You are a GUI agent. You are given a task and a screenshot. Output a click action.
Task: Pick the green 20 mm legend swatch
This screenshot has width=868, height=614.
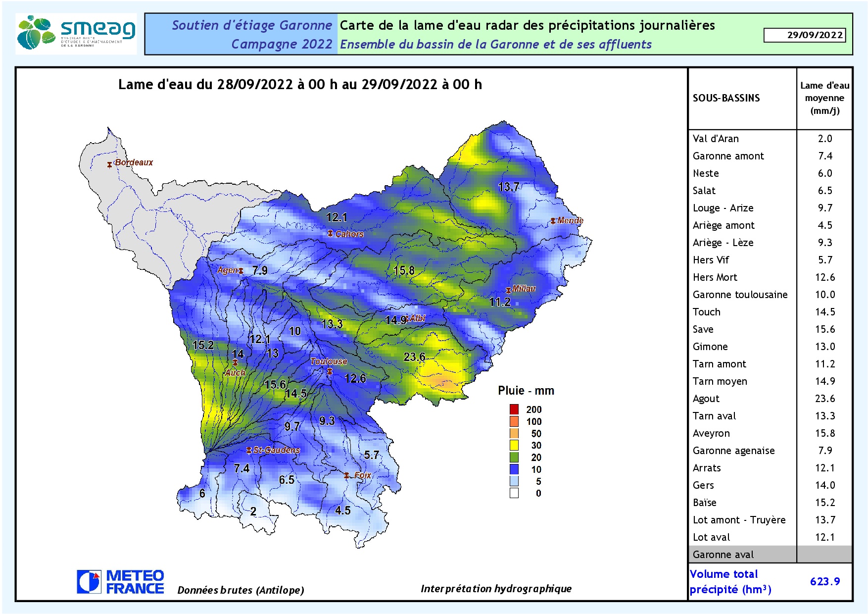514,457
